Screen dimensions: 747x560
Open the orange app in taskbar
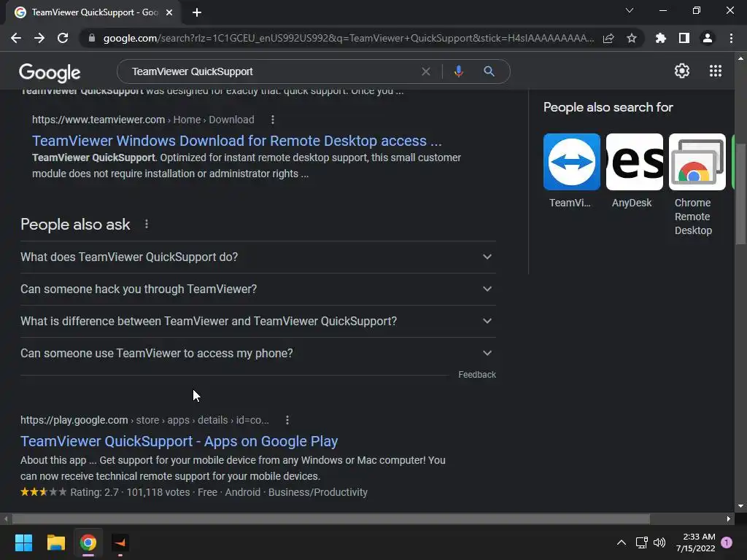click(x=120, y=542)
